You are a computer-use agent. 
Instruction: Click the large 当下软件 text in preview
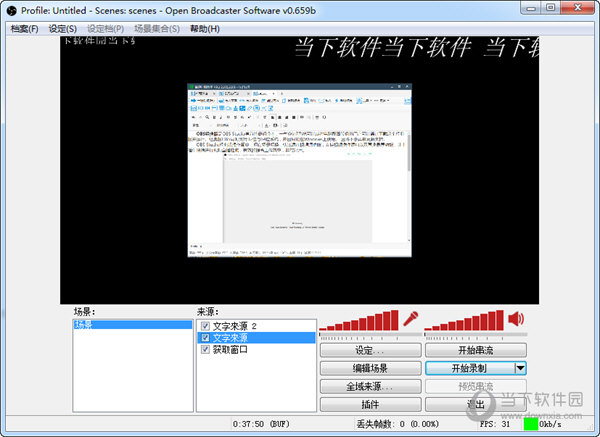(416, 48)
